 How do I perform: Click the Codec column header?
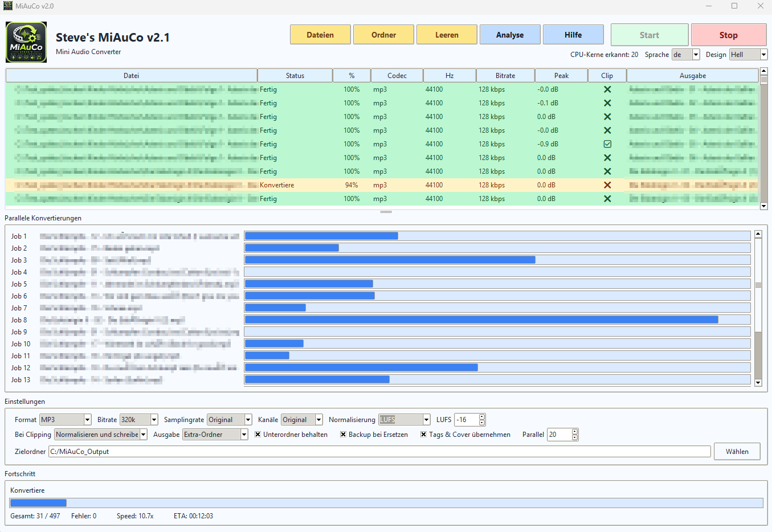(397, 76)
